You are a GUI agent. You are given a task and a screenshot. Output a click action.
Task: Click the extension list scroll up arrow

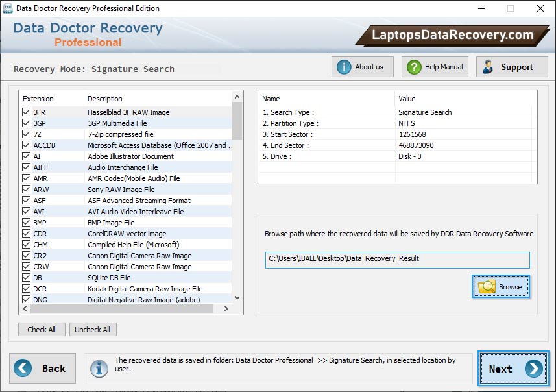237,97
